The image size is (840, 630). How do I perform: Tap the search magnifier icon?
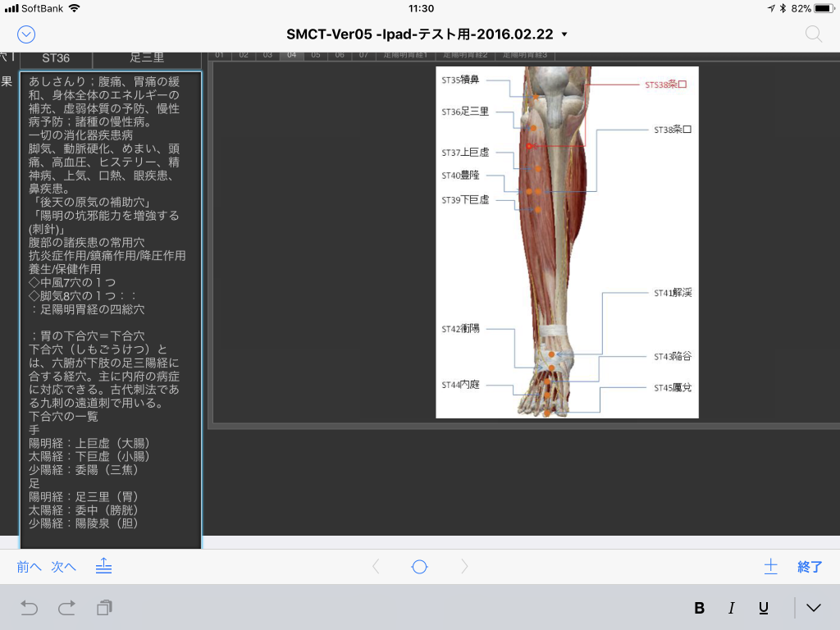click(813, 34)
